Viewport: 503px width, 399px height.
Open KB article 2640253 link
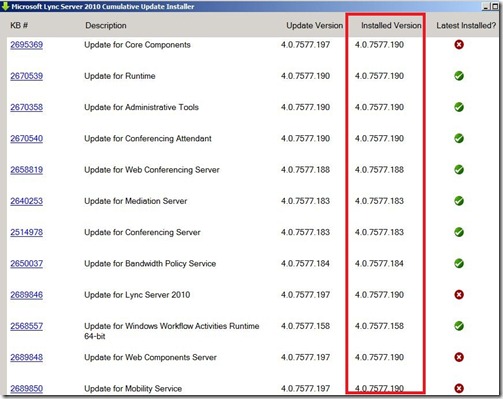pyautogui.click(x=26, y=201)
